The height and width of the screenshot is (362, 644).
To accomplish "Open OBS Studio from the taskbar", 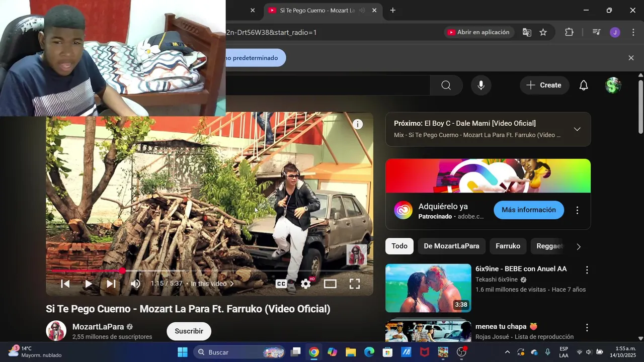I will [x=461, y=352].
